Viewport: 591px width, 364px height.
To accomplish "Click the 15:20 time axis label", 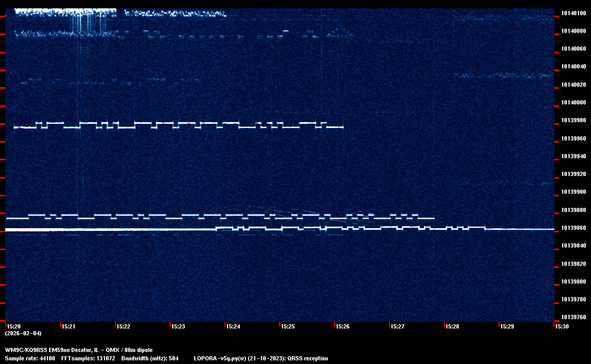I will coord(13,326).
